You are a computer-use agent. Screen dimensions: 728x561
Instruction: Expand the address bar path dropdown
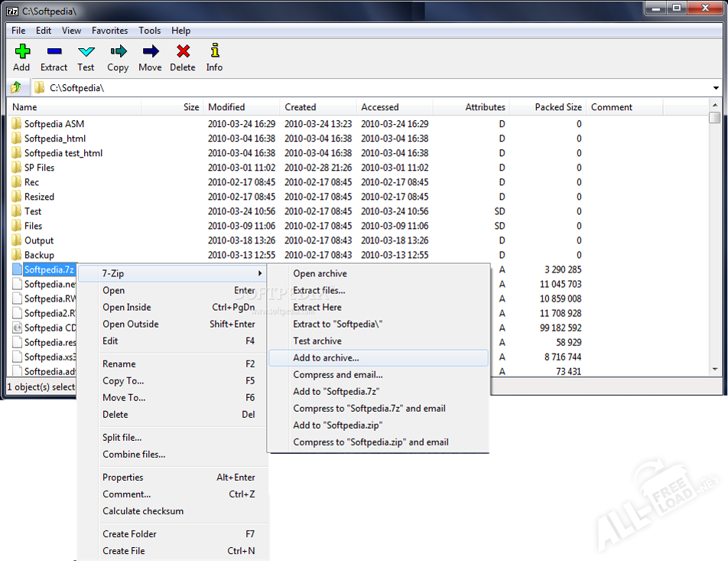point(716,88)
